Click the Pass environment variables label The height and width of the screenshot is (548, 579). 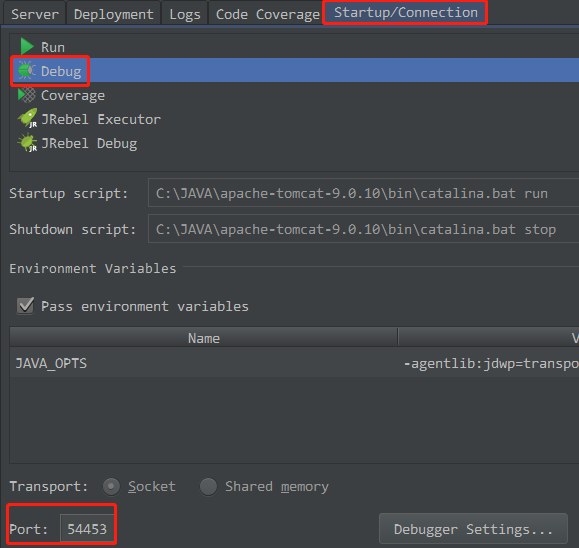coord(145,306)
